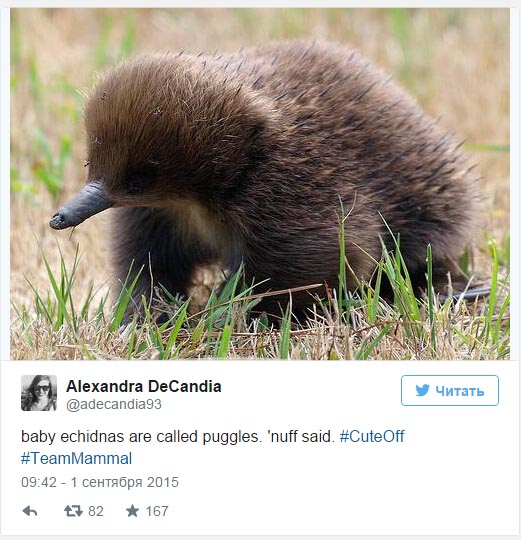Screen dimensions: 521x540
Task: View the 167 favorites count
Action: point(157,511)
